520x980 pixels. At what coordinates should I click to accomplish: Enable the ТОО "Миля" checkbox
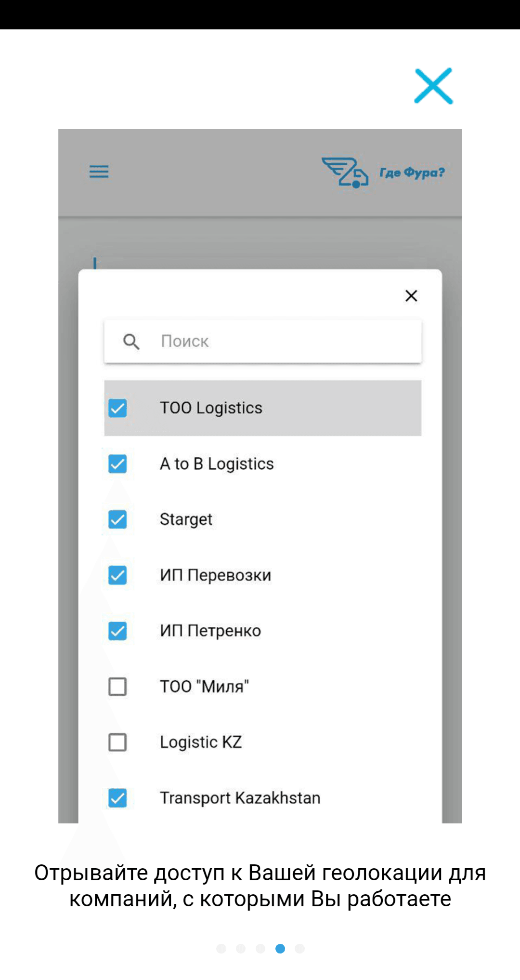[x=117, y=687]
